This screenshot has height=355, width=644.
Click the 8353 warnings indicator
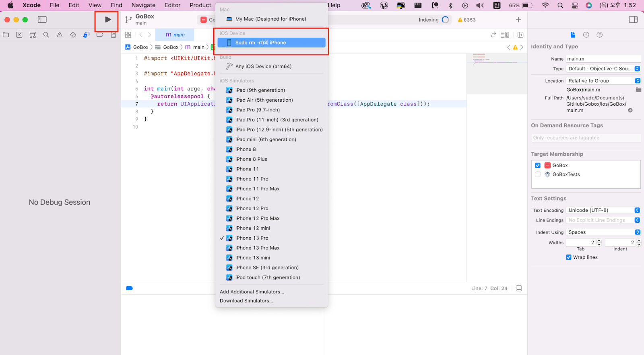(x=466, y=20)
